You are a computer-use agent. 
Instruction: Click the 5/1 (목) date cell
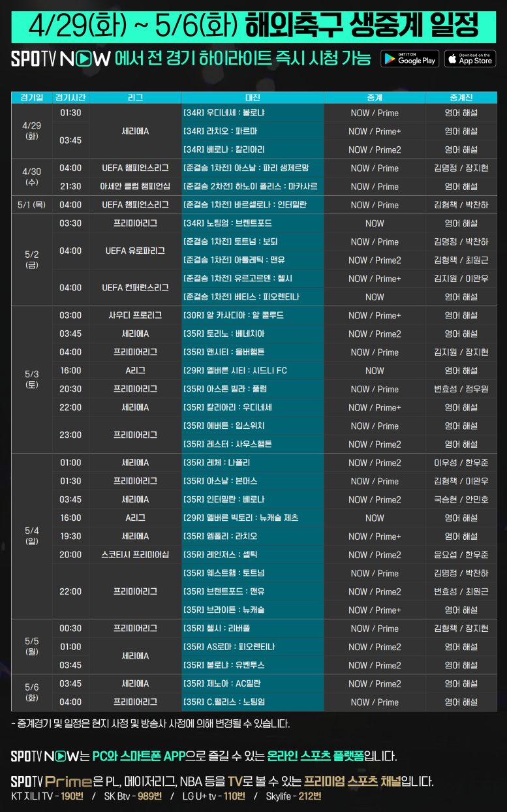coord(32,205)
